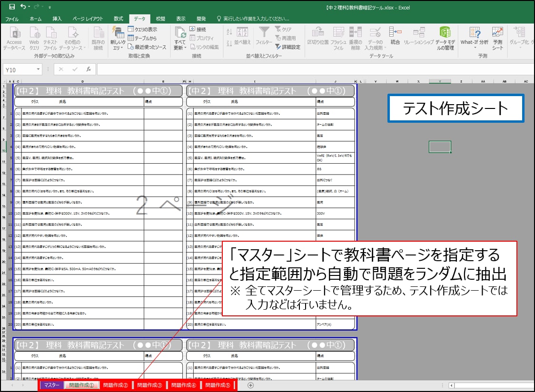Switch to the 挿入 ribbon tab
Viewport: 535px width, 392px height.
[57, 19]
